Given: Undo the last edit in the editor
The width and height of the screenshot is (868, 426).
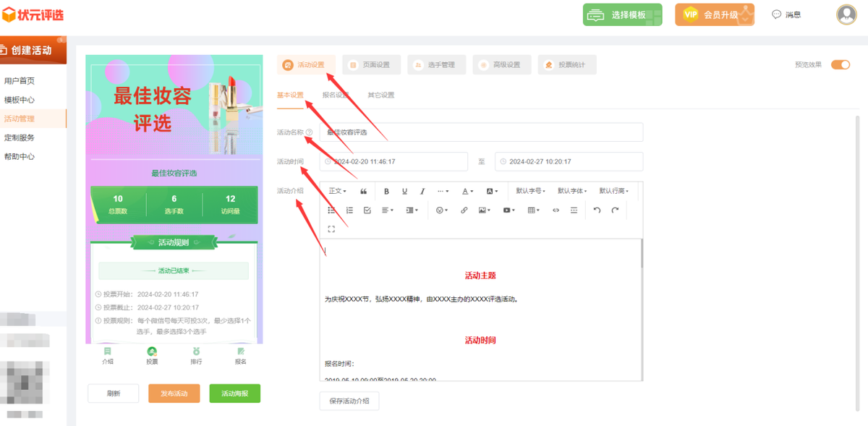Looking at the screenshot, I should point(597,210).
